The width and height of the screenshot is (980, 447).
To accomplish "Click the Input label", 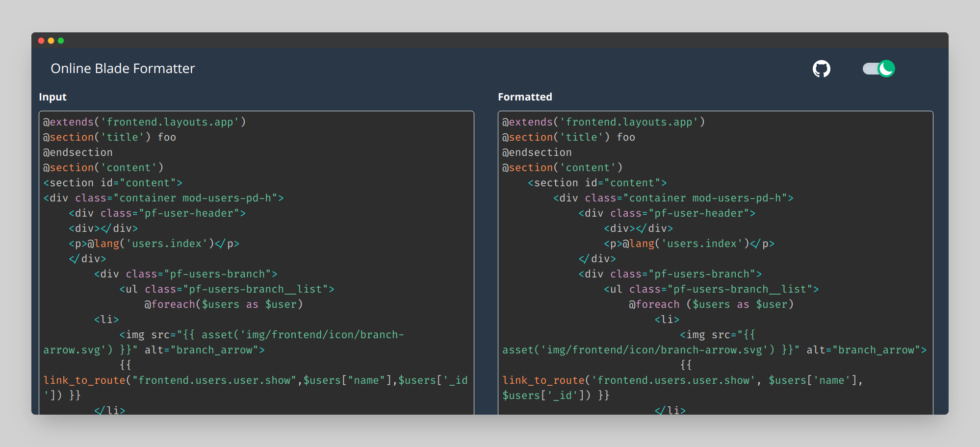I will coord(52,97).
